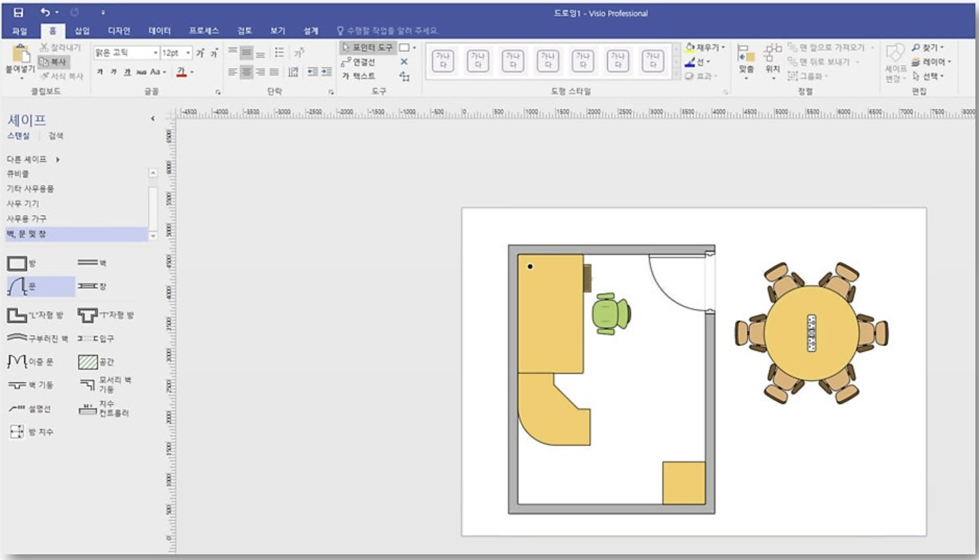979x560 pixels.
Task: Click the Undo arrow icon
Action: coord(45,12)
